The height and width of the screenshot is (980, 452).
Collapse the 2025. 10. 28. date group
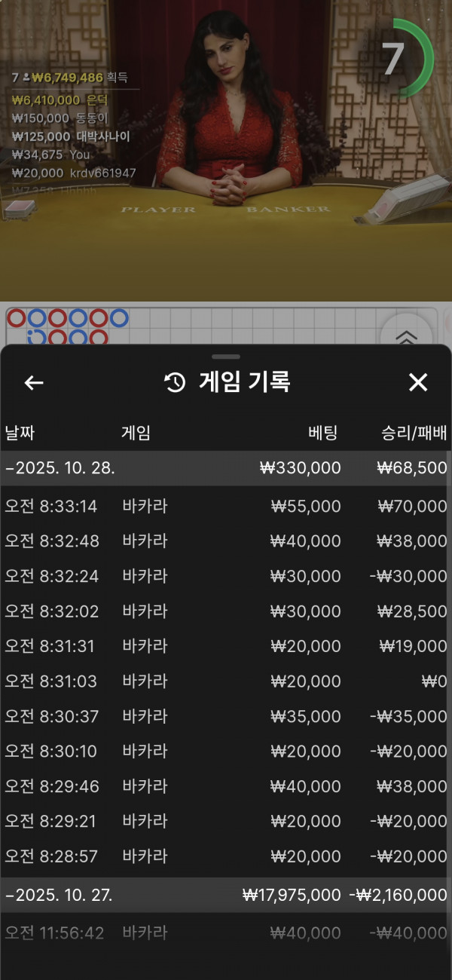(x=60, y=468)
